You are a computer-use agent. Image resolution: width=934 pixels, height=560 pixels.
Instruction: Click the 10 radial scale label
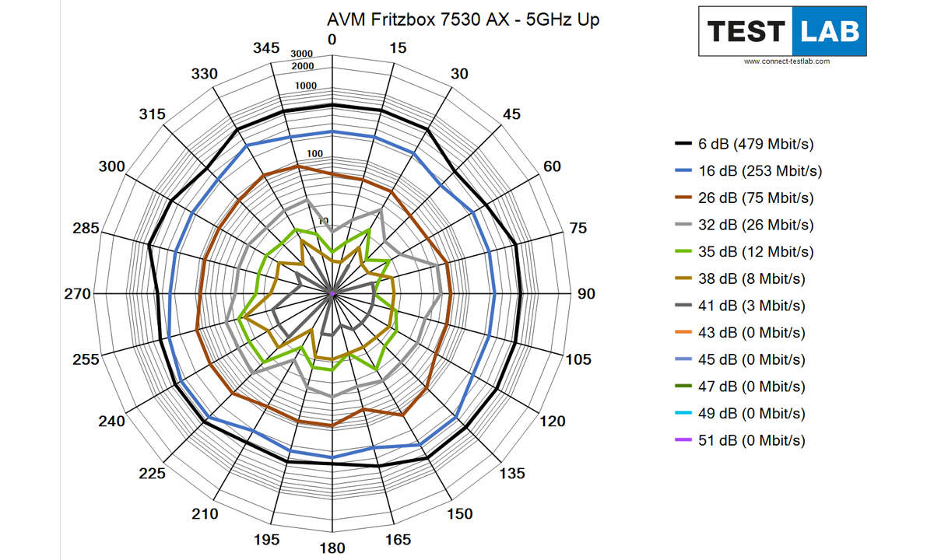[x=323, y=221]
